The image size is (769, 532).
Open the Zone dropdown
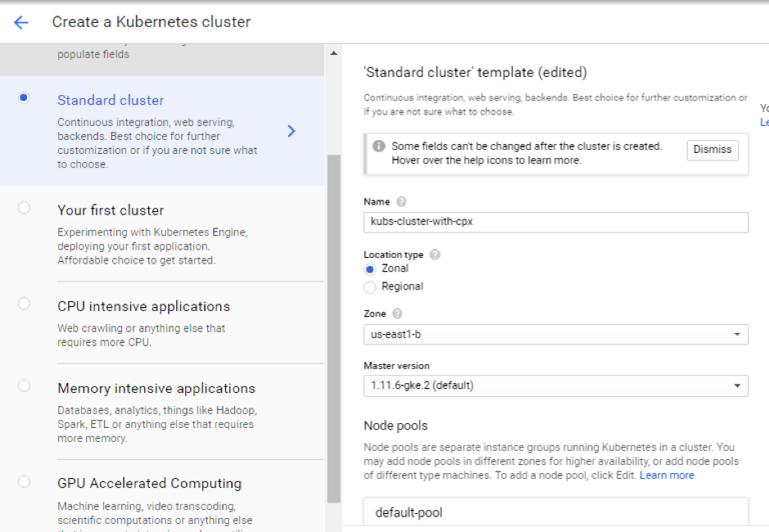[x=555, y=334]
